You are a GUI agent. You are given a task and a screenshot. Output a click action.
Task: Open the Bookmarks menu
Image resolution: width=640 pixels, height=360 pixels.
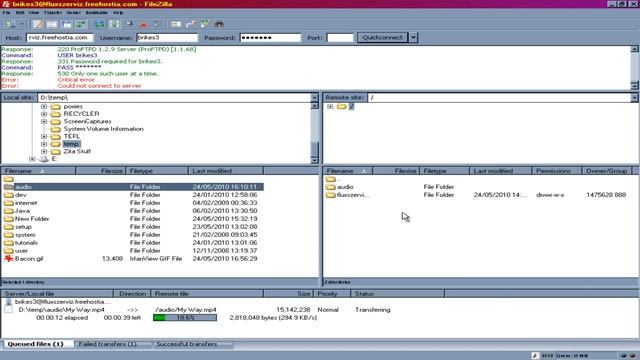point(97,13)
